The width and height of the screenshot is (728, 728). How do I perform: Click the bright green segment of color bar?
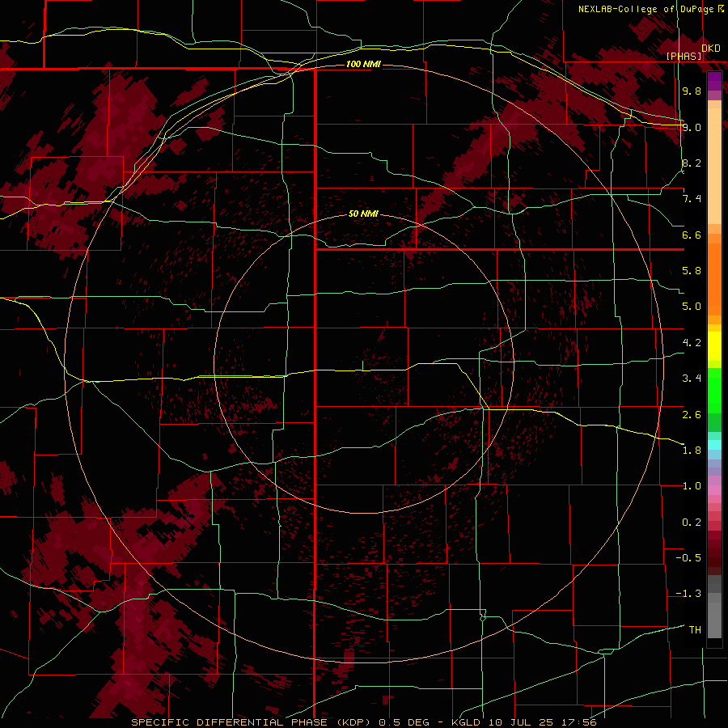pyautogui.click(x=714, y=390)
